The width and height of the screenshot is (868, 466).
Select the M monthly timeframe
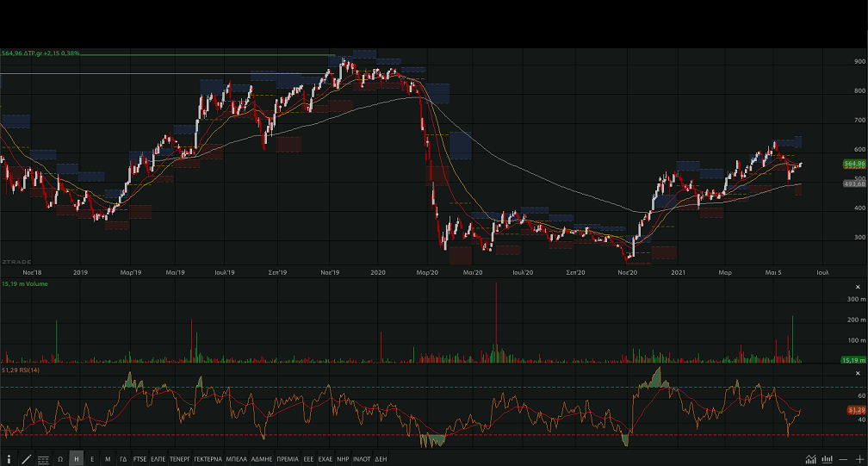(108, 459)
